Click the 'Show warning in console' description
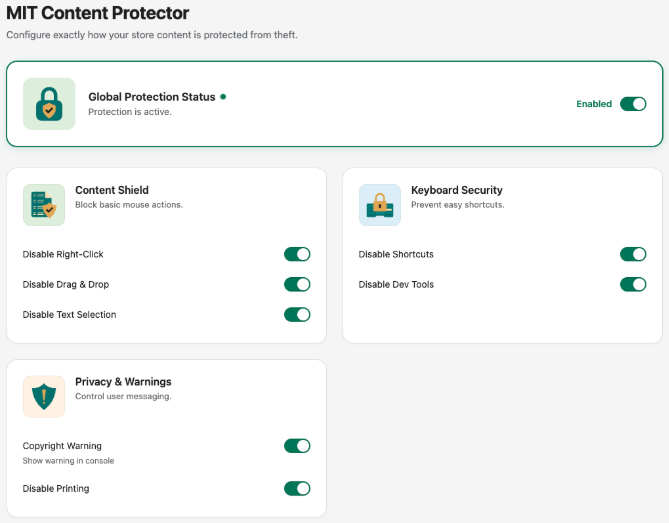 click(x=68, y=461)
